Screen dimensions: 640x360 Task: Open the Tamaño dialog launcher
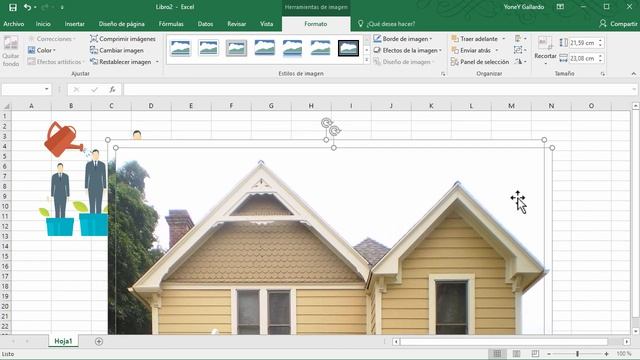point(603,74)
